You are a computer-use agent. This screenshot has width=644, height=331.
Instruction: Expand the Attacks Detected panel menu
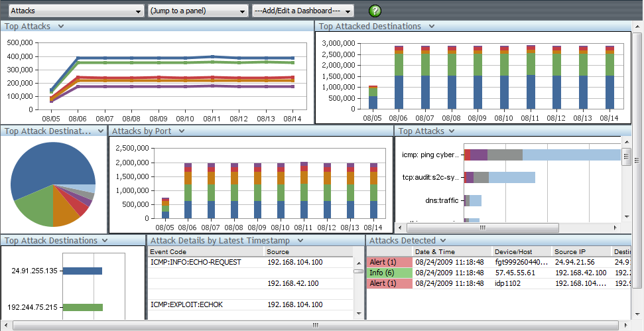(x=443, y=241)
